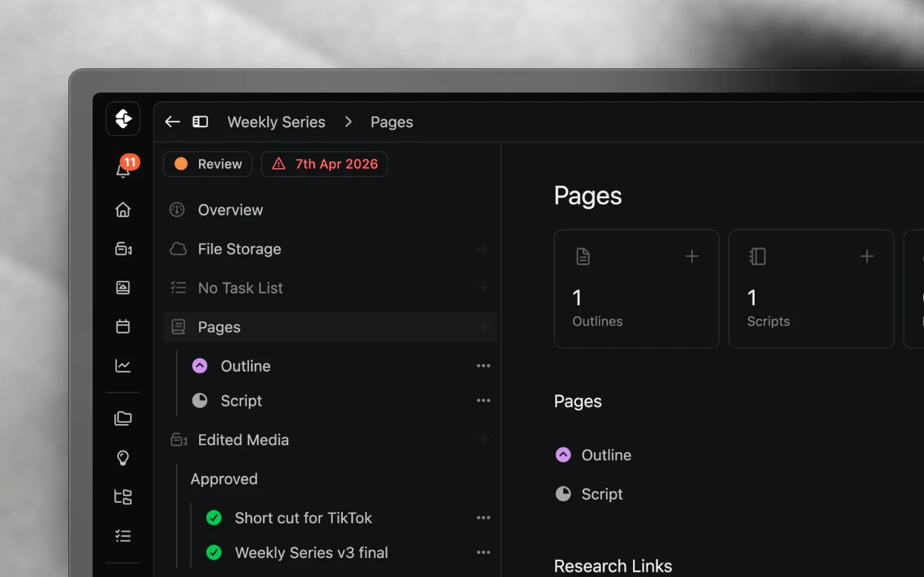Change the 7th Apr 2026 due date
The width and height of the screenshot is (924, 577).
coord(324,164)
